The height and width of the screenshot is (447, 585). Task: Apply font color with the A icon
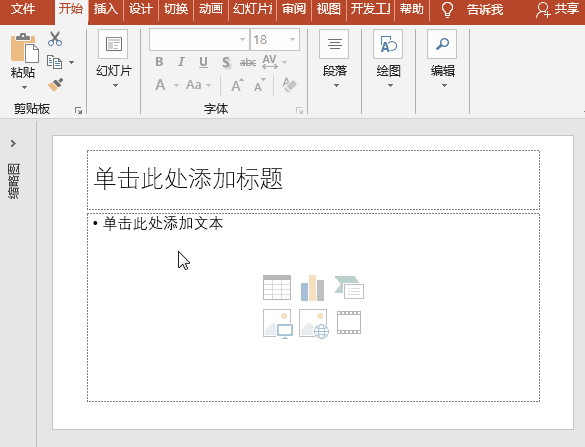160,85
